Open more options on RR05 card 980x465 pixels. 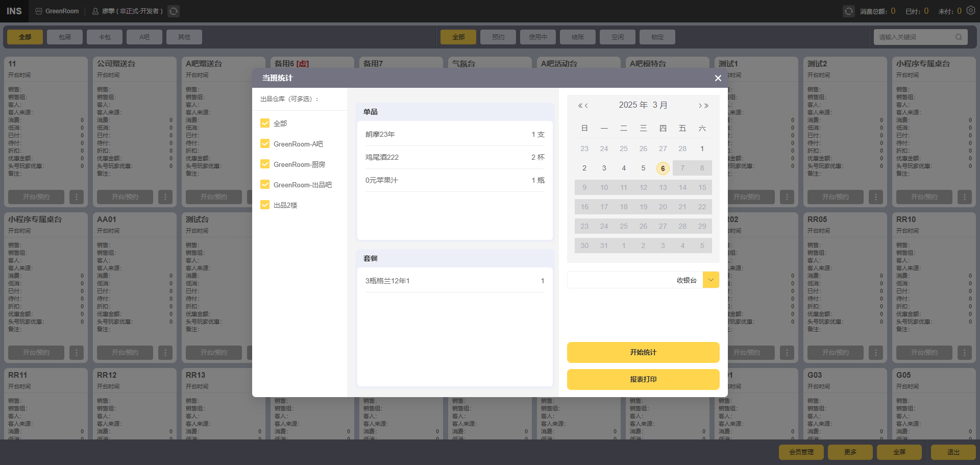(x=876, y=353)
